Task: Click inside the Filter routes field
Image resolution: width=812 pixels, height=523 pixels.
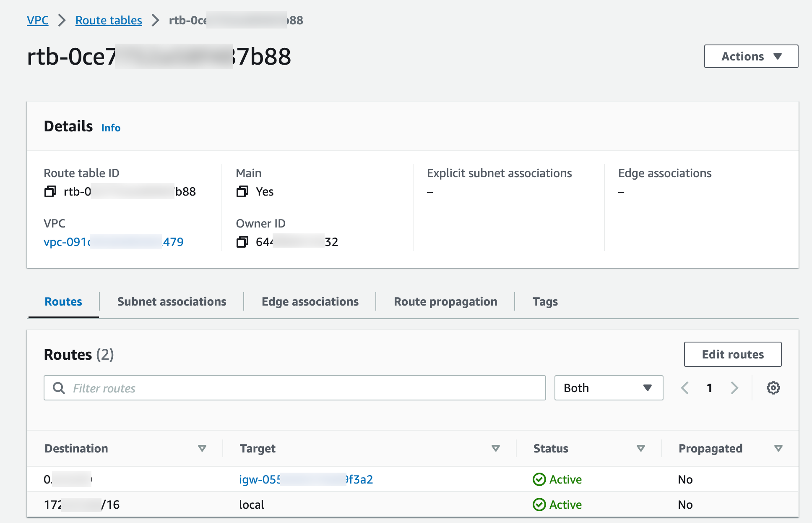Action: [x=294, y=388]
